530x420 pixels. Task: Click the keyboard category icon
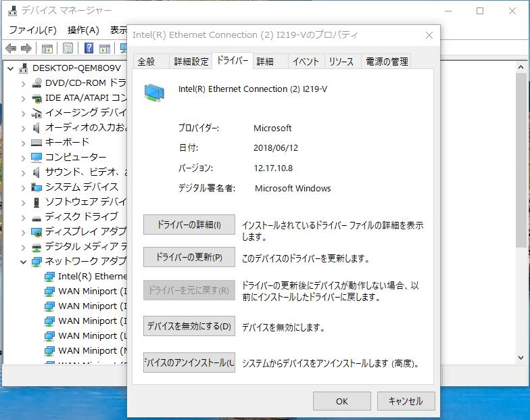[x=37, y=142]
